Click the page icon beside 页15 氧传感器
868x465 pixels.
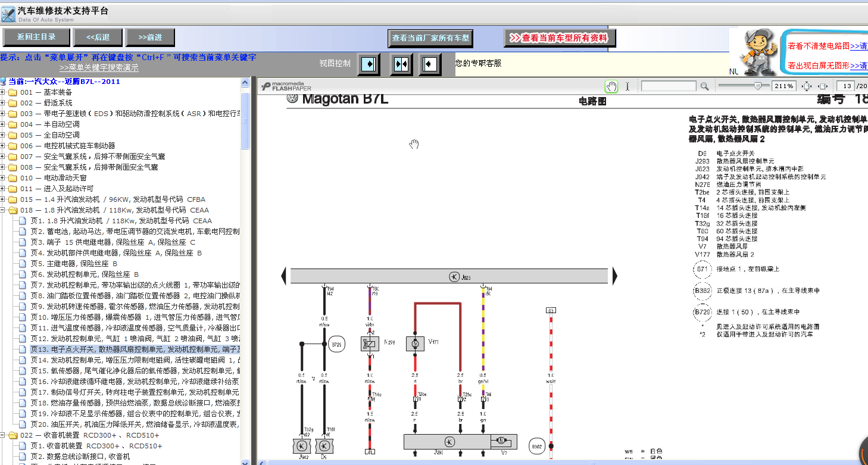[x=23, y=371]
